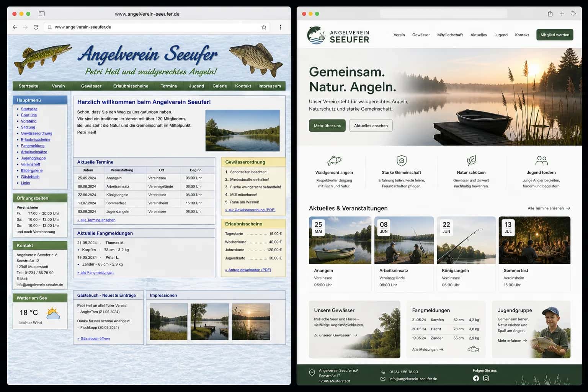Click the share icon in the right browser
Screen dimensions: 588x392
pos(550,14)
